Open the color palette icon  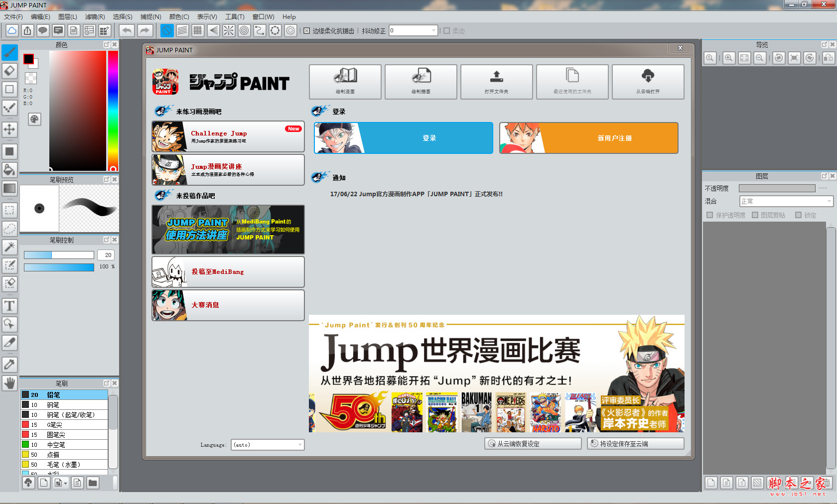click(x=34, y=119)
